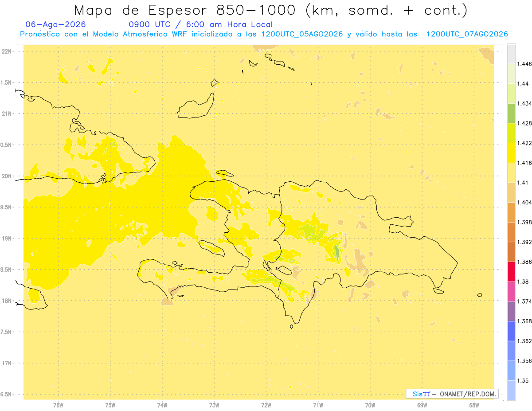The width and height of the screenshot is (532, 411).
Task: Pick the orange legend swatch between 1.398 and 1.404
Action: (x=511, y=212)
